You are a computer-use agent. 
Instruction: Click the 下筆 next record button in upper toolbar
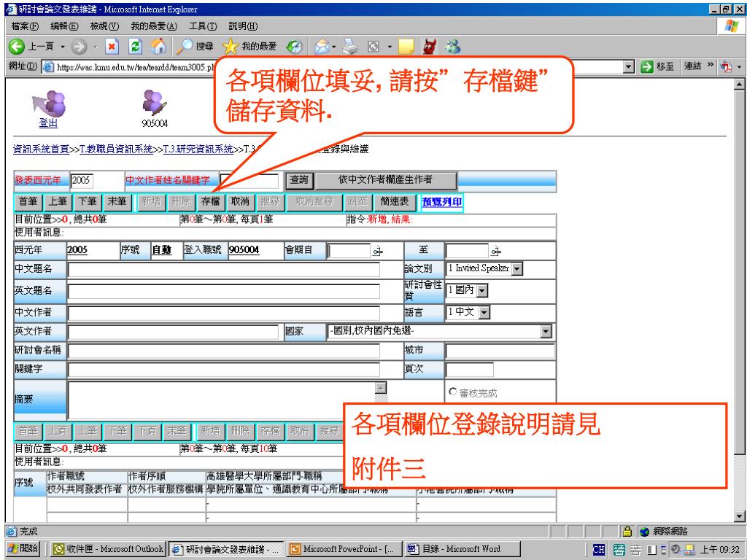tap(88, 202)
